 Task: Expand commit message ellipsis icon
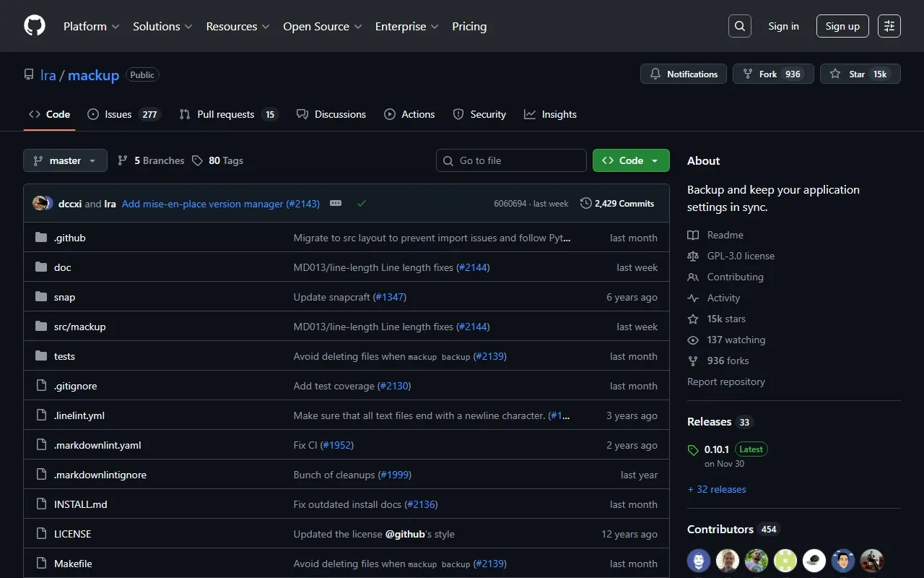coord(336,204)
